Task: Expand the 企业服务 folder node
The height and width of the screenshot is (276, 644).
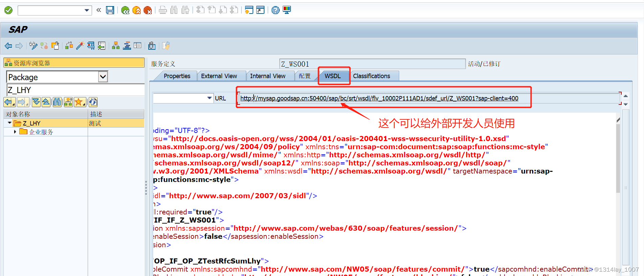Action: point(15,132)
